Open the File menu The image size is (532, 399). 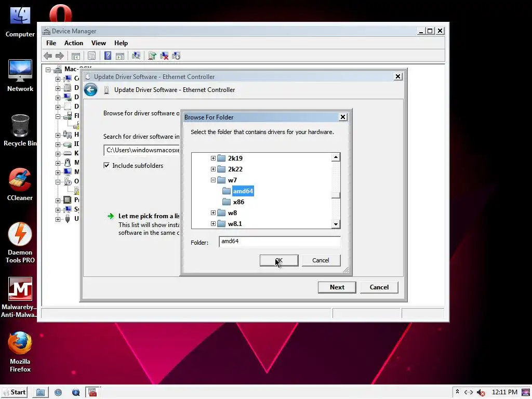(51, 43)
